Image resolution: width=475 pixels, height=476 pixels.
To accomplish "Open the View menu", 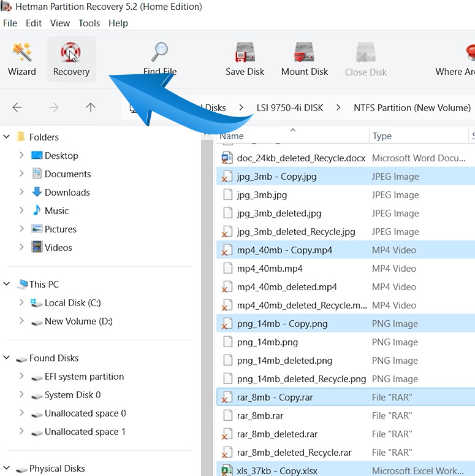I will point(59,23).
